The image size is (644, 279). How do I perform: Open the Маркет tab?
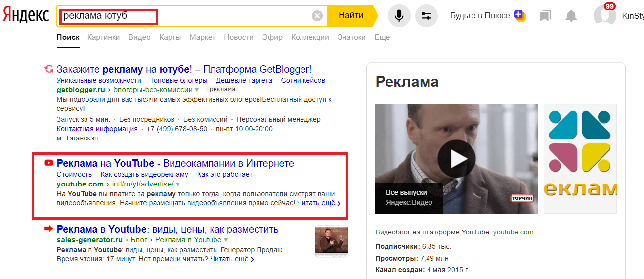(203, 37)
